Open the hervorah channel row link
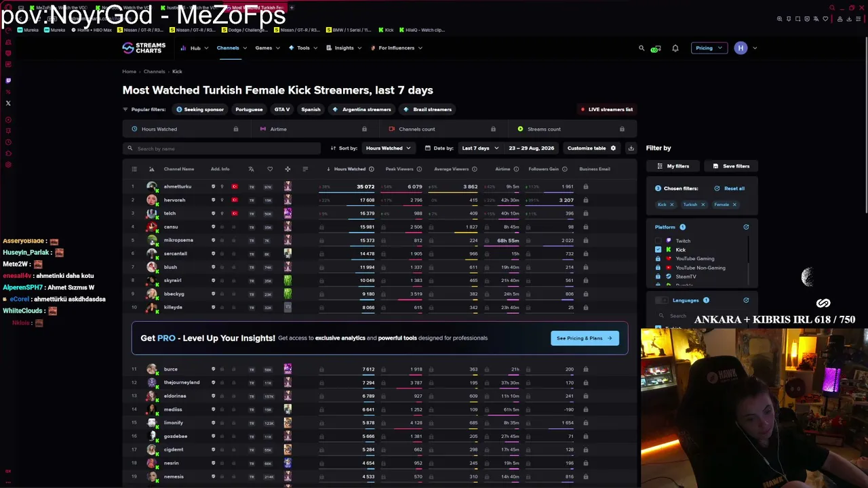Viewport: 868px width, 488px height. [x=174, y=200]
